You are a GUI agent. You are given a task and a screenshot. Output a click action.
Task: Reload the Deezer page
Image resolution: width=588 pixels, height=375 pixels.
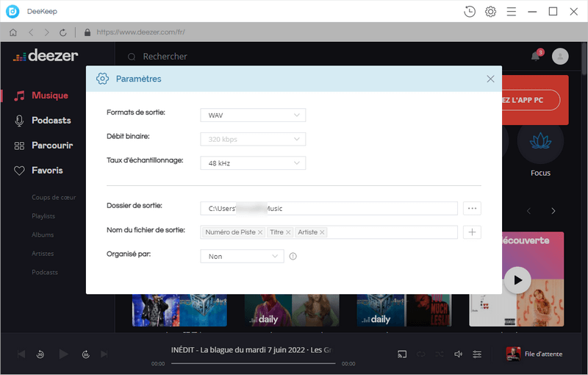pos(63,32)
